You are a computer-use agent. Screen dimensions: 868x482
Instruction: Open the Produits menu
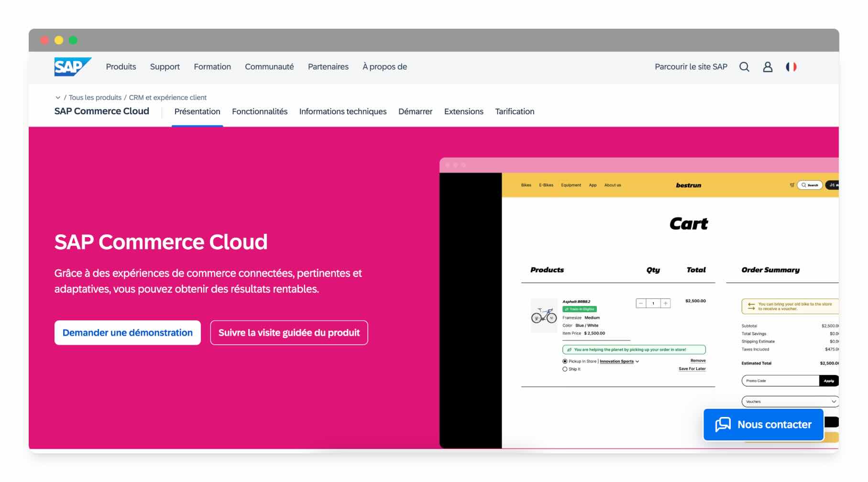(121, 67)
